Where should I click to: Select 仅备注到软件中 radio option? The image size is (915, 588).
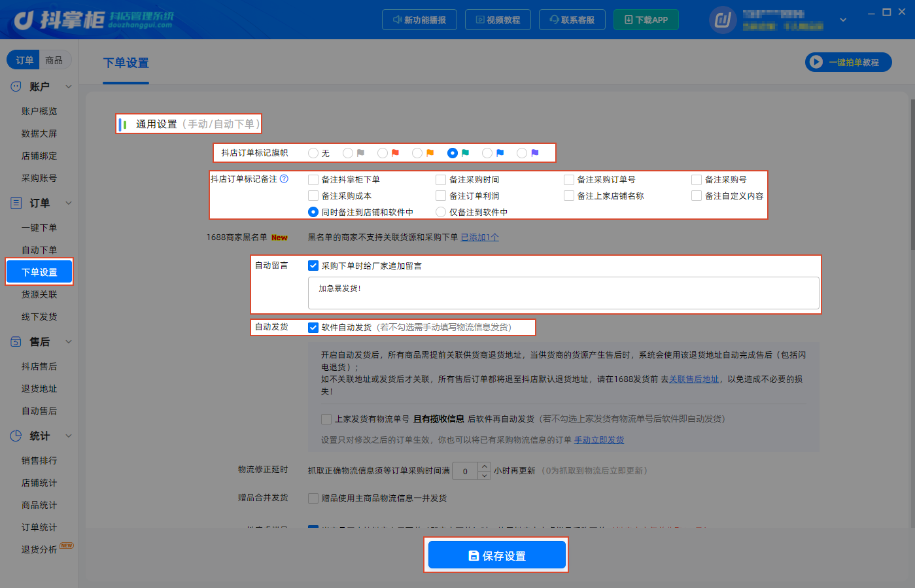click(441, 212)
